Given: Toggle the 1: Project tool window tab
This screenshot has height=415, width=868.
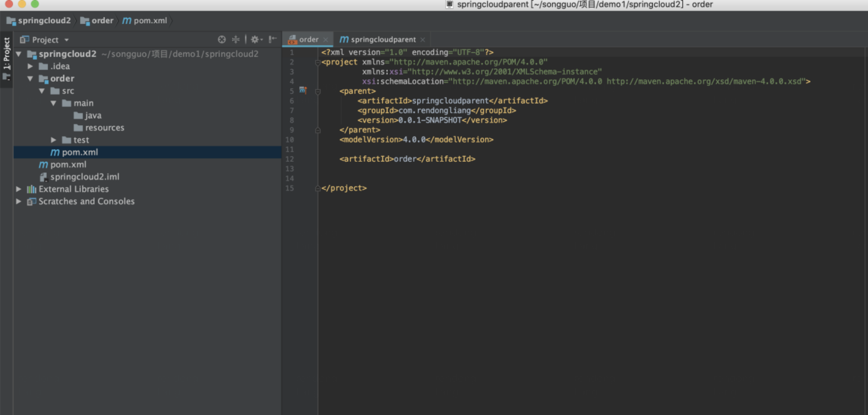Looking at the screenshot, I should point(6,59).
